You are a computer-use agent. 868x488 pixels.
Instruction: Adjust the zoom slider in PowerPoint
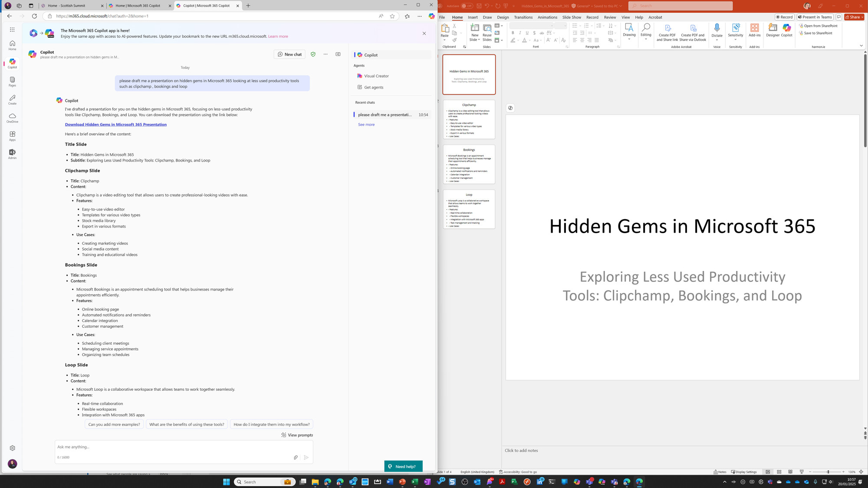[828, 472]
